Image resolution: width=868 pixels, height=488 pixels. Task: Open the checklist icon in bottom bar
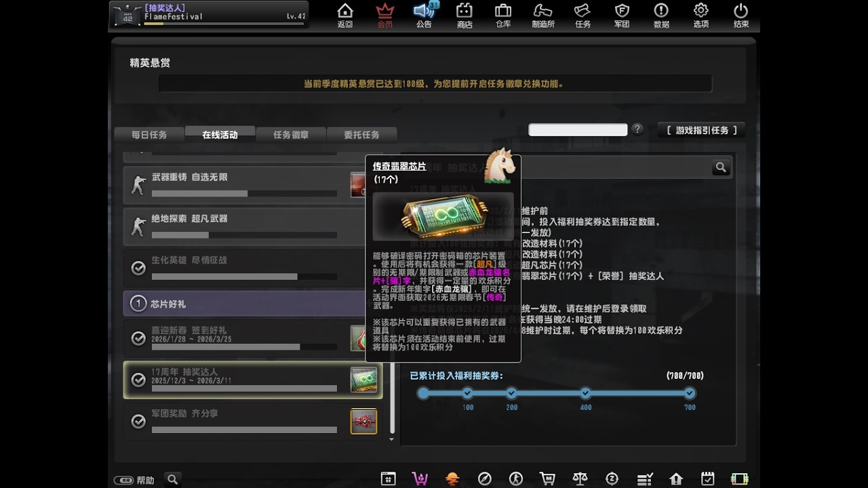coord(644,479)
